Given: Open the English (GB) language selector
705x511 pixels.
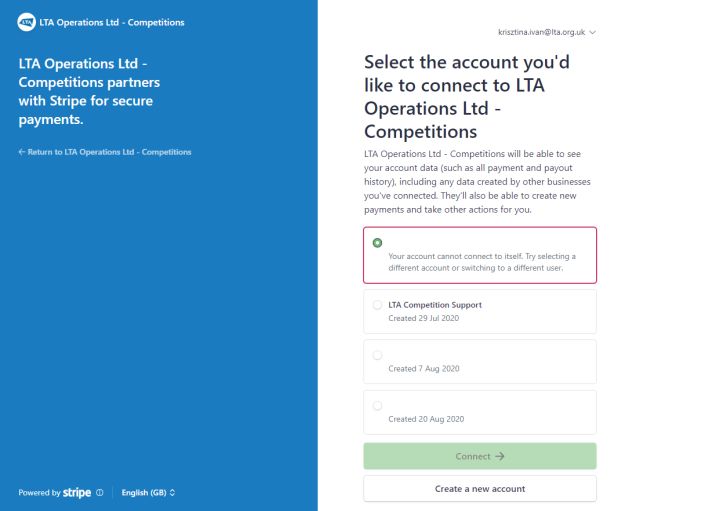Looking at the screenshot, I should coord(148,493).
